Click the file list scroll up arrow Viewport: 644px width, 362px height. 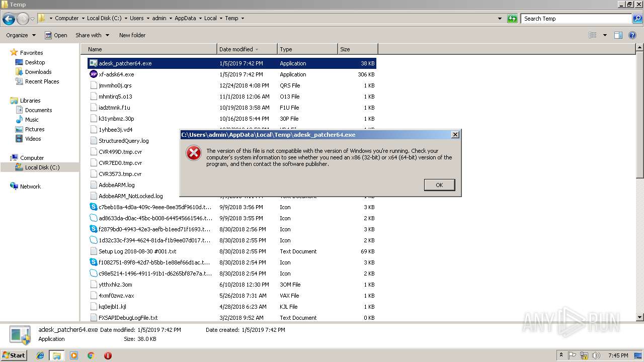639,48
